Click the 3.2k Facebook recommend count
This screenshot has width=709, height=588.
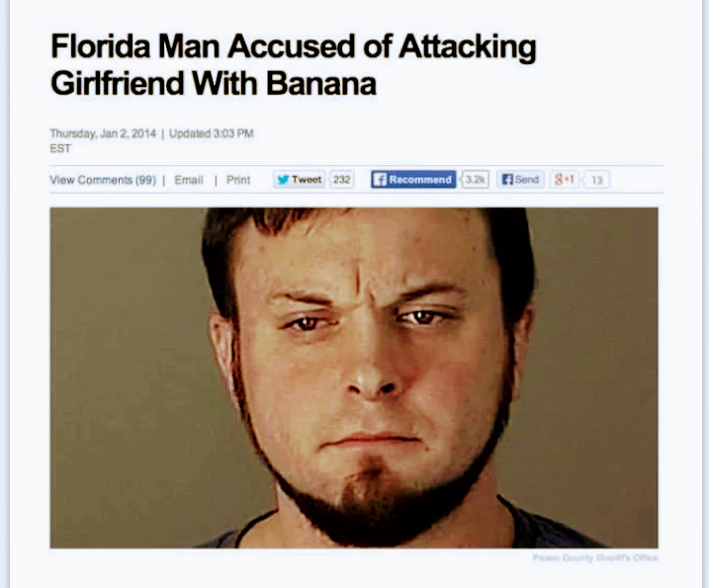475,180
